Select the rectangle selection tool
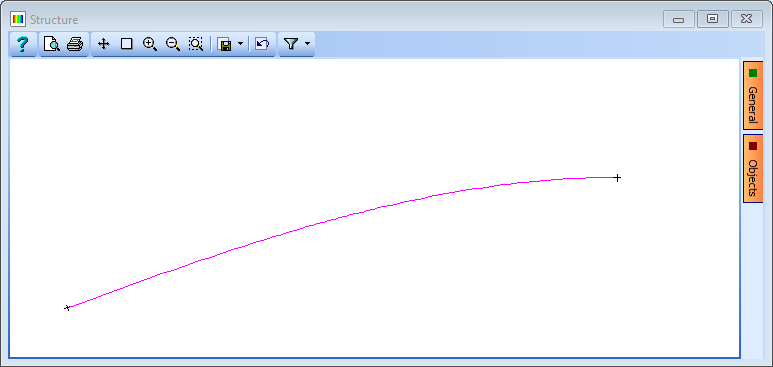Viewport: 773px width, 367px height. pyautogui.click(x=127, y=44)
